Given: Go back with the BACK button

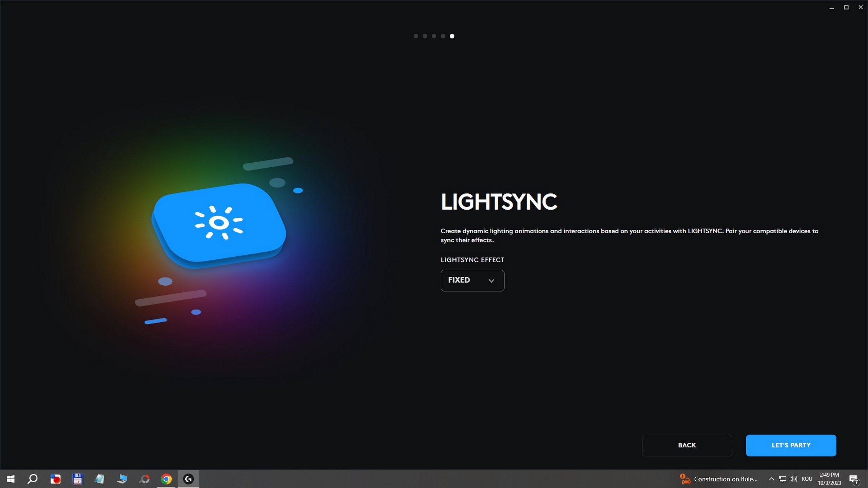Looking at the screenshot, I should click(687, 445).
